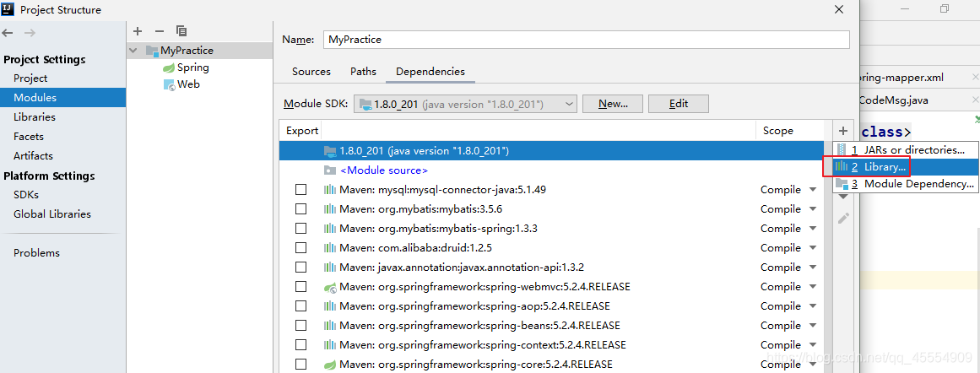The image size is (980, 373).
Task: Add a new module with plus icon
Action: click(138, 31)
